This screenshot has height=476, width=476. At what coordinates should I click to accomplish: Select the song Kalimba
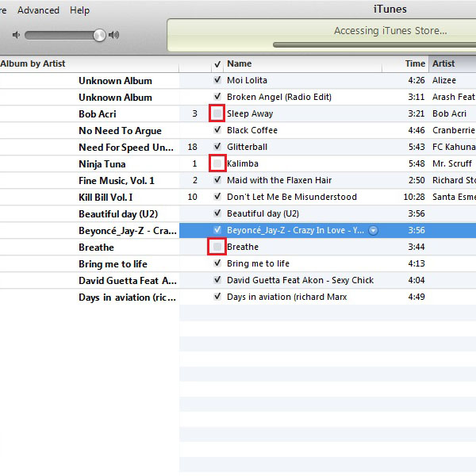click(x=243, y=163)
